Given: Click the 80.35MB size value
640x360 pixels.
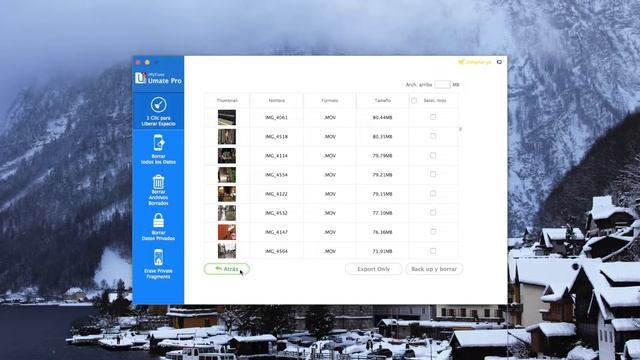Looking at the screenshot, I should [x=382, y=137].
